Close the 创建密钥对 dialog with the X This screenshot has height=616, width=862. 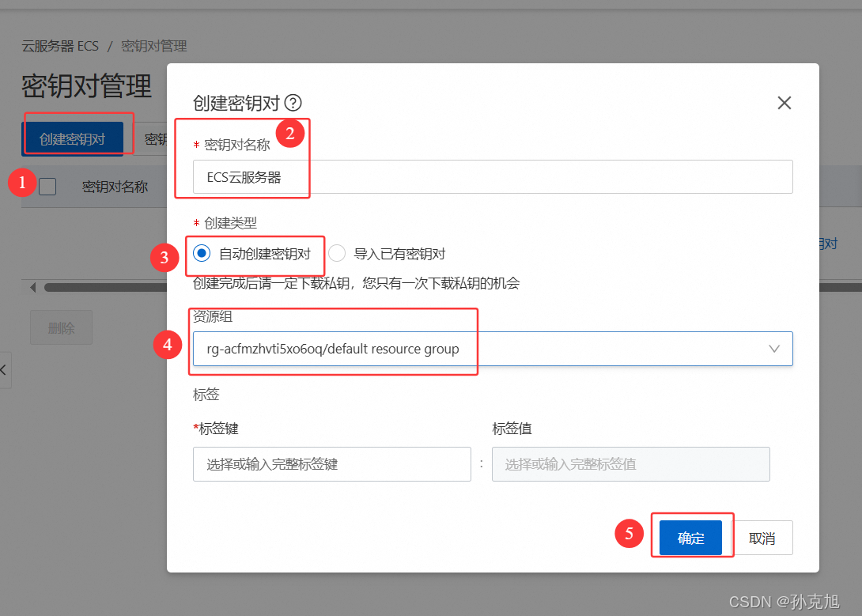[784, 103]
